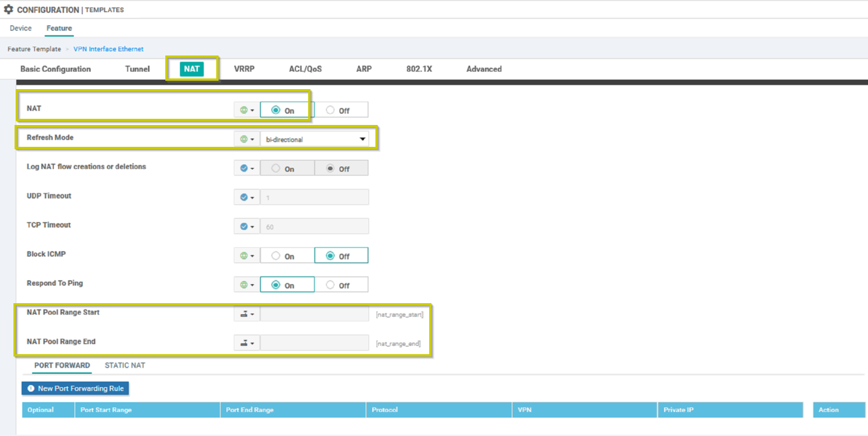Viewport: 868px width, 436px height.
Task: Go to the 802.1X section
Action: pos(419,69)
